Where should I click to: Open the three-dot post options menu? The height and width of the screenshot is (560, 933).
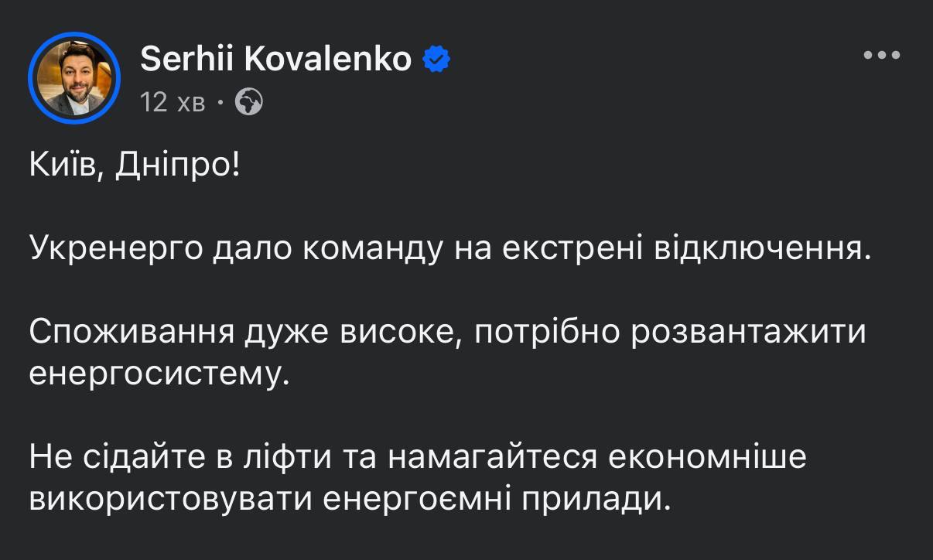pos(882,55)
